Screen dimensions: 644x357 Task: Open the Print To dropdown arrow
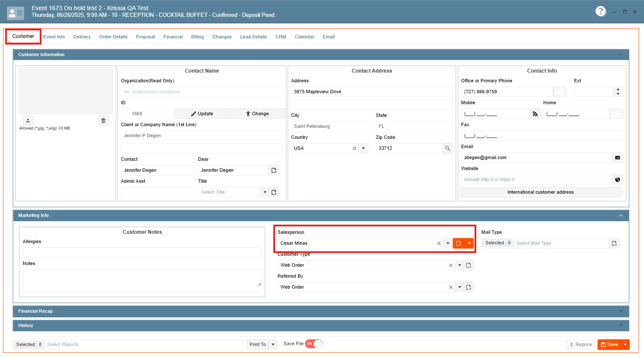[x=273, y=344]
